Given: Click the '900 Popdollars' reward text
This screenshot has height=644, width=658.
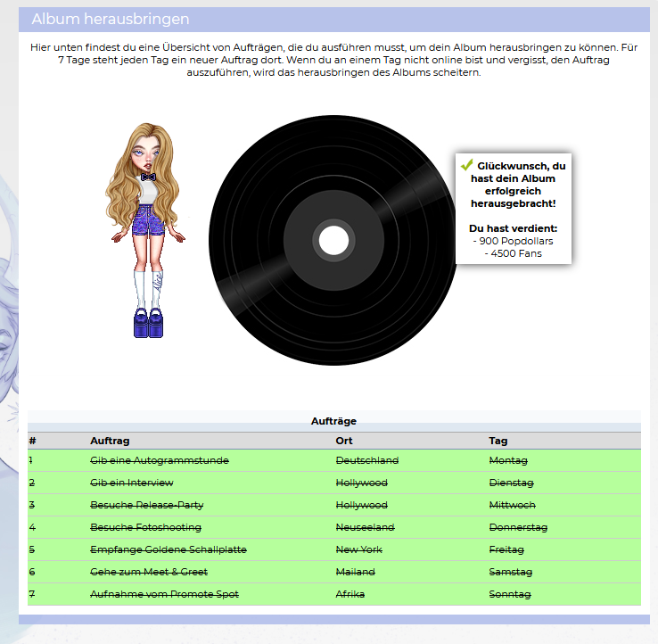Looking at the screenshot, I should click(x=515, y=241).
